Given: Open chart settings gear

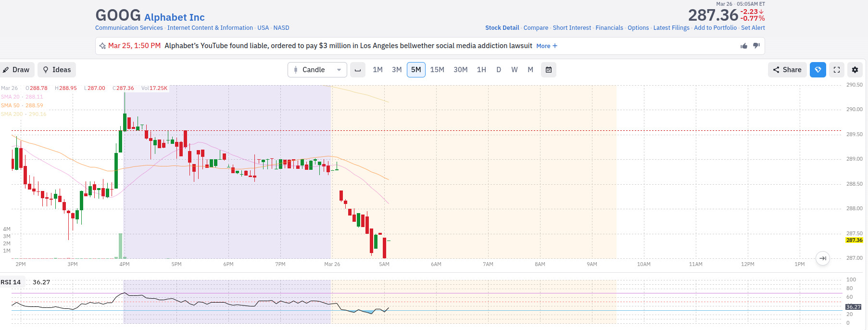Looking at the screenshot, I should tap(855, 70).
